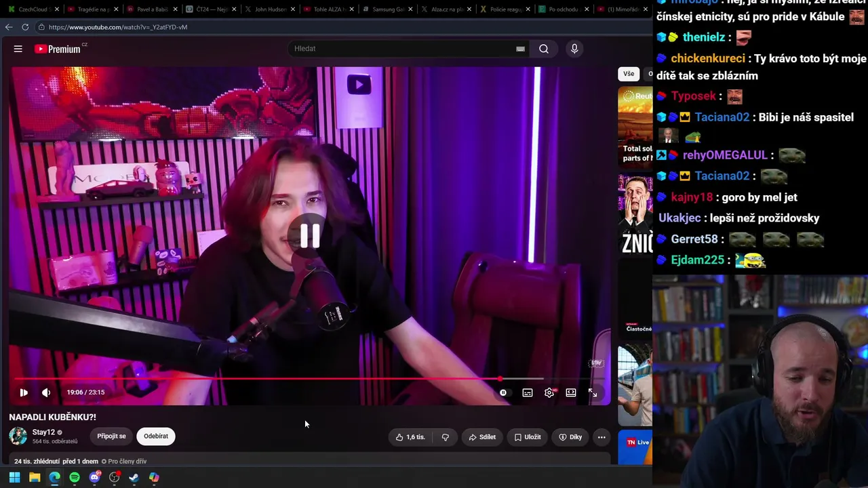Subscribe with the Odebírat button
The height and width of the screenshot is (488, 868).
click(156, 436)
